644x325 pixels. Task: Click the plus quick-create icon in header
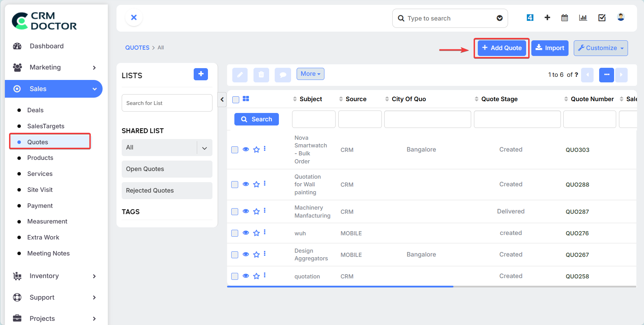547,18
